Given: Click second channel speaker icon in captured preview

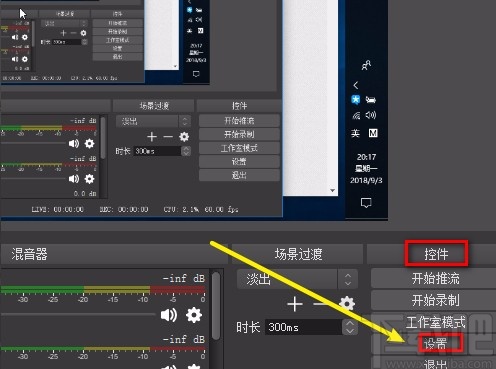Looking at the screenshot, I should click(74, 179).
